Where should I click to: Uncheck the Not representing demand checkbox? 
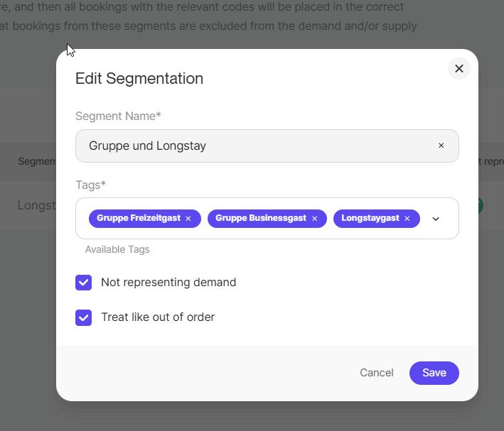[x=84, y=283]
